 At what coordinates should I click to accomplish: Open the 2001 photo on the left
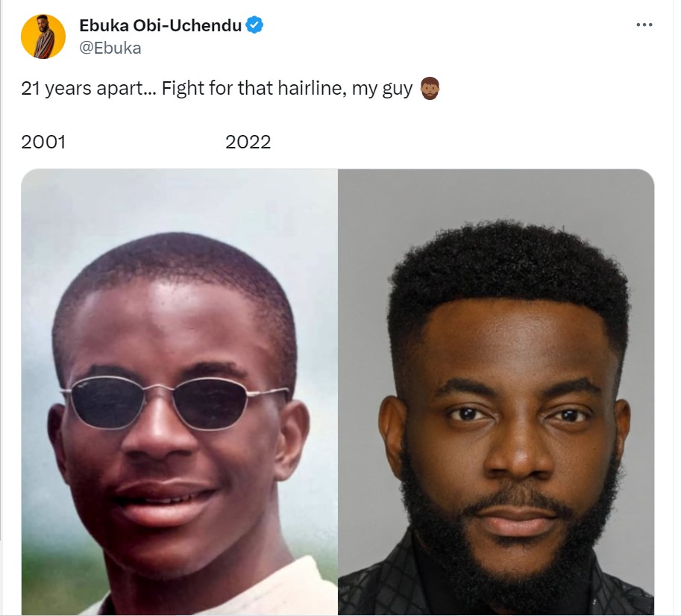pos(179,392)
